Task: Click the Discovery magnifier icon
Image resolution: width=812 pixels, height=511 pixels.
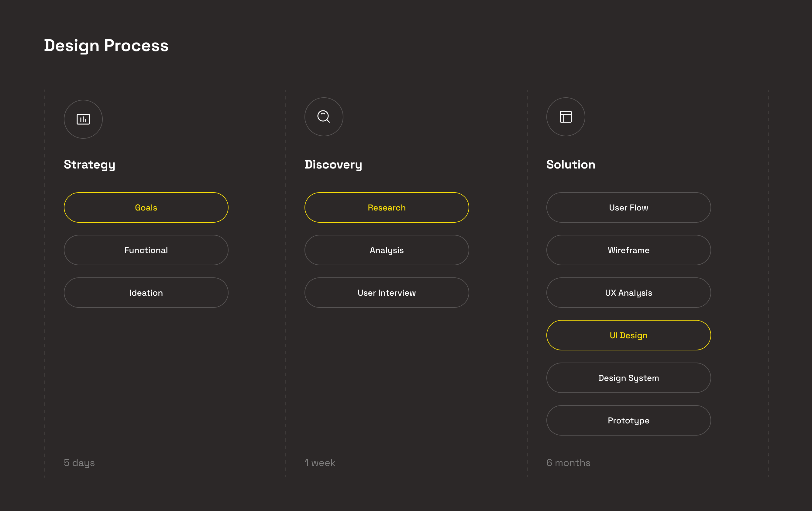Action: [x=324, y=117]
